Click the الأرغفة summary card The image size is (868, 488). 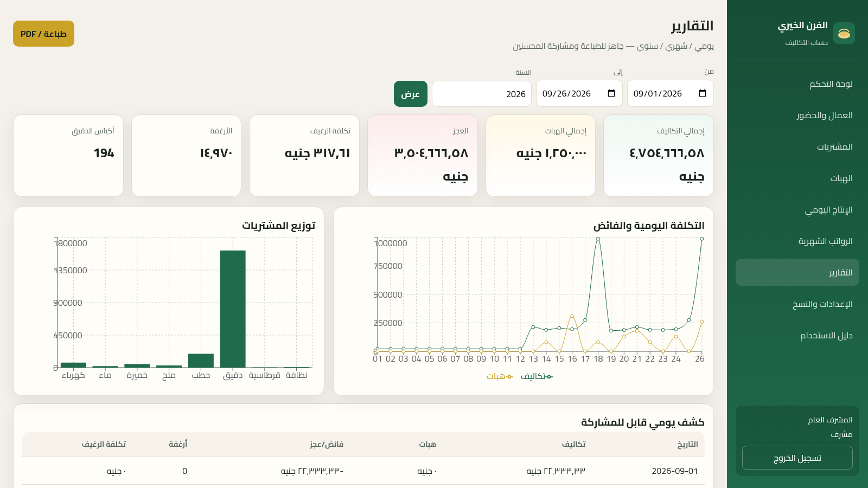tap(186, 156)
